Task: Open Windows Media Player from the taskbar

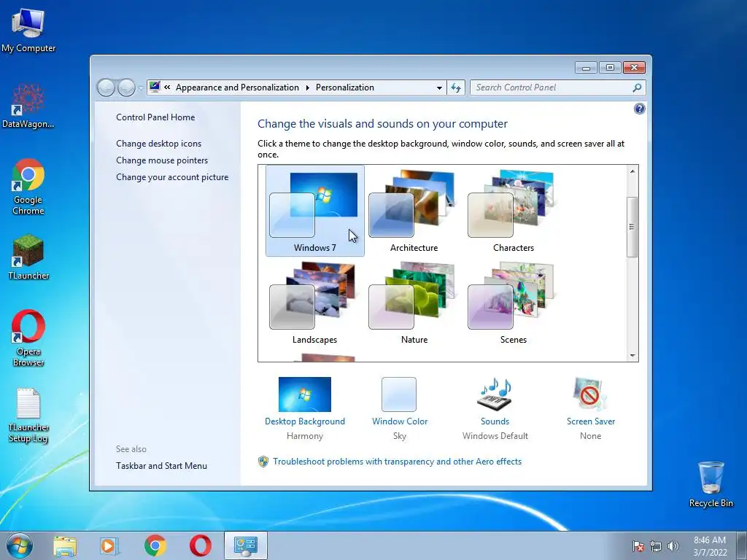Action: click(109, 545)
